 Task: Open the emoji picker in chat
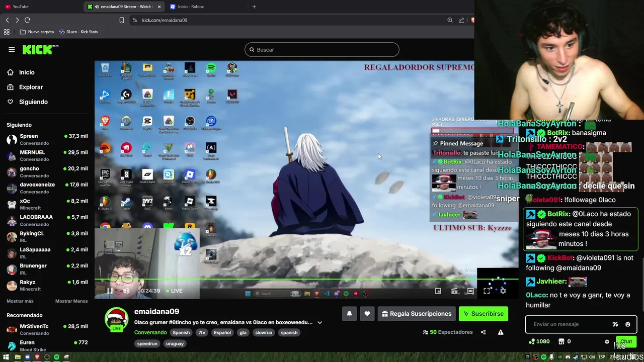click(627, 324)
